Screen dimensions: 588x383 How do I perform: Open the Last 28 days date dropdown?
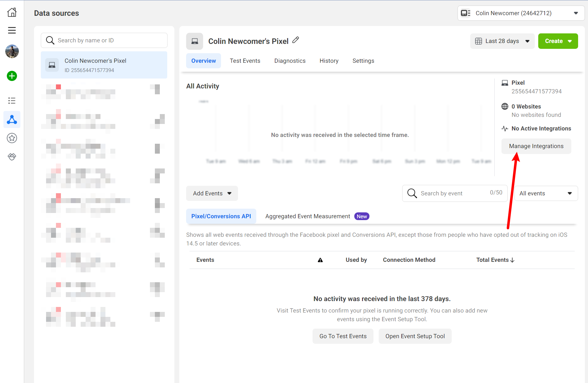[502, 41]
